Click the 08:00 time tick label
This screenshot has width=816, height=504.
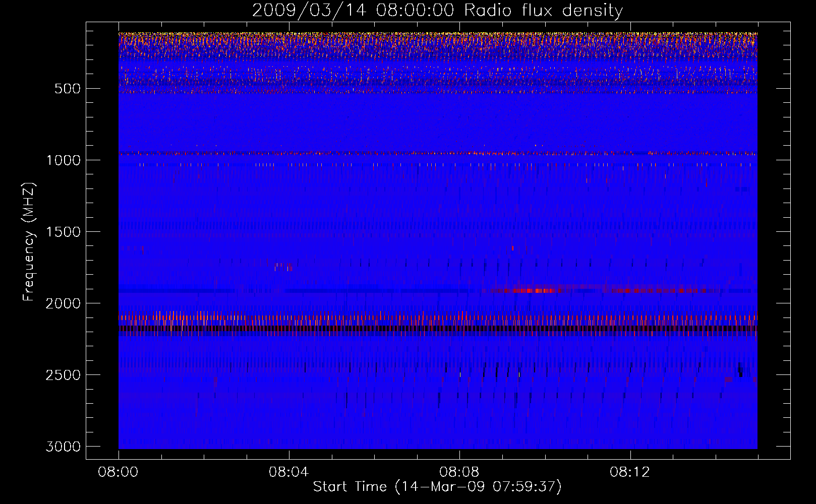119,472
